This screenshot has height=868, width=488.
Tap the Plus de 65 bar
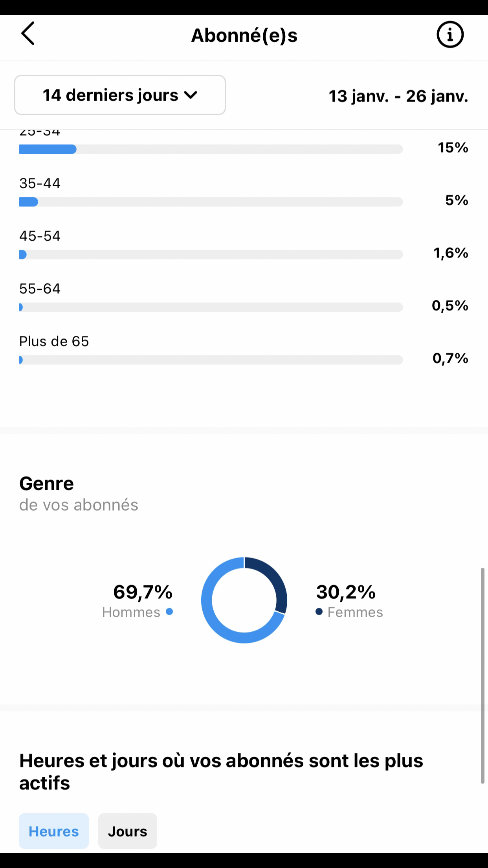pyautogui.click(x=211, y=360)
